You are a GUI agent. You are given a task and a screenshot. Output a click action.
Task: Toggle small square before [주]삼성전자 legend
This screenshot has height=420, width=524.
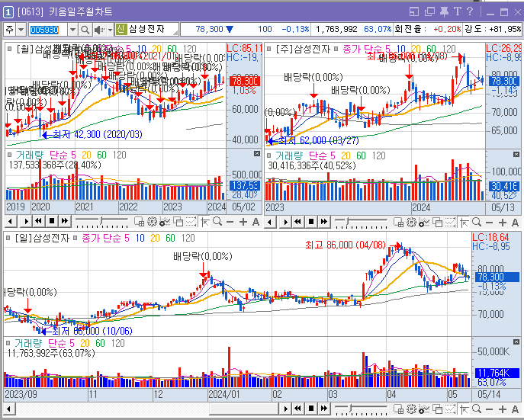pos(268,49)
